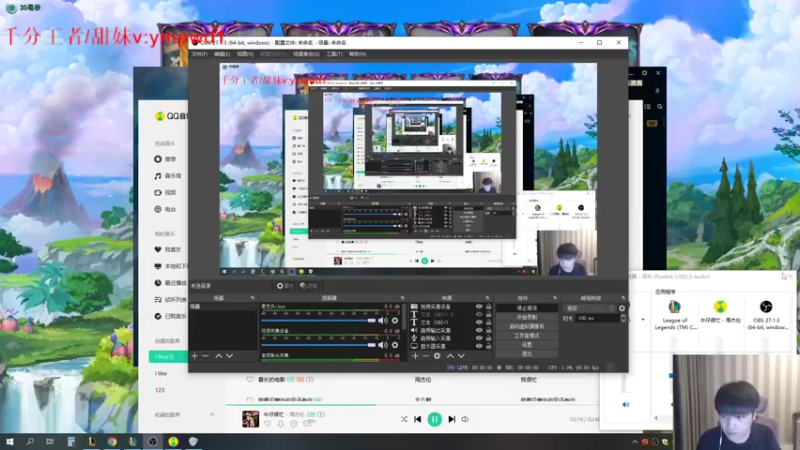Open the first mixer channel settings gear

(x=395, y=320)
